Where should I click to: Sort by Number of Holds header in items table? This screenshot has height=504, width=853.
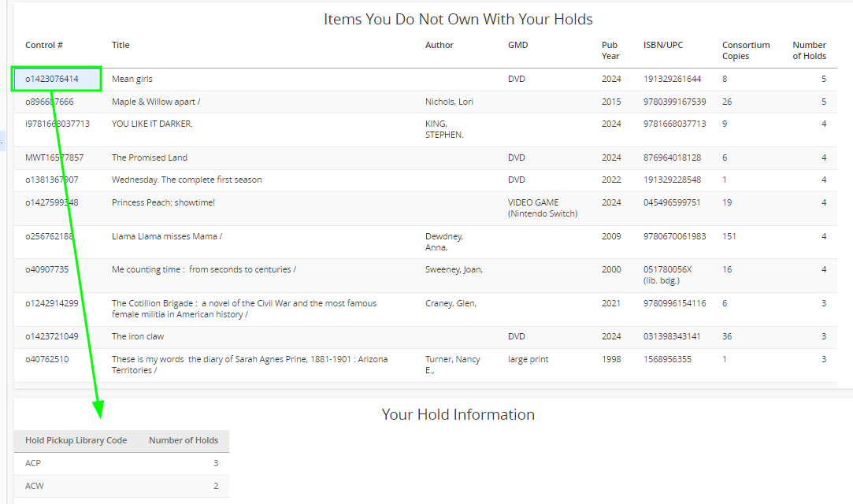pyautogui.click(x=810, y=50)
